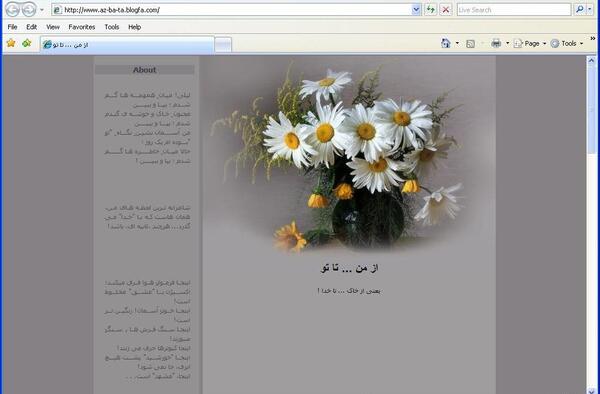Click the Home icon in the command bar

pos(446,43)
